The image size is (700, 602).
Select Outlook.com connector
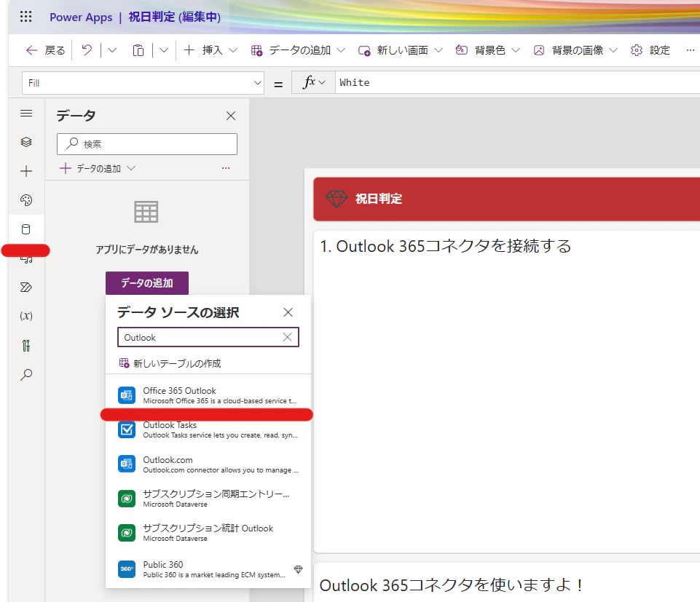(x=208, y=464)
